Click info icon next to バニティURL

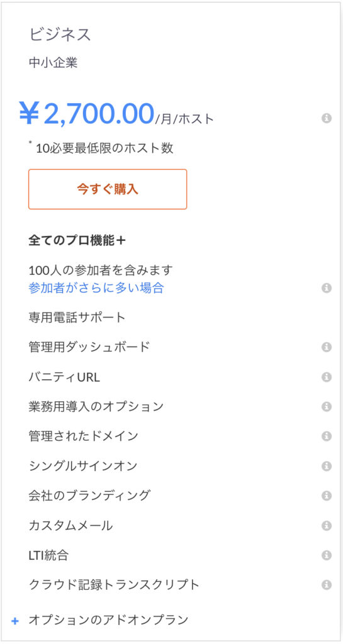(x=327, y=377)
